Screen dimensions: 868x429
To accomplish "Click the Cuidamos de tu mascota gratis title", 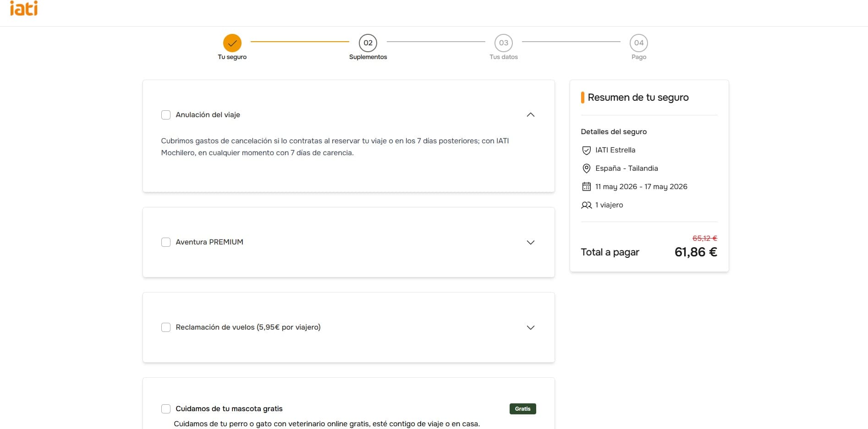I will tap(229, 409).
